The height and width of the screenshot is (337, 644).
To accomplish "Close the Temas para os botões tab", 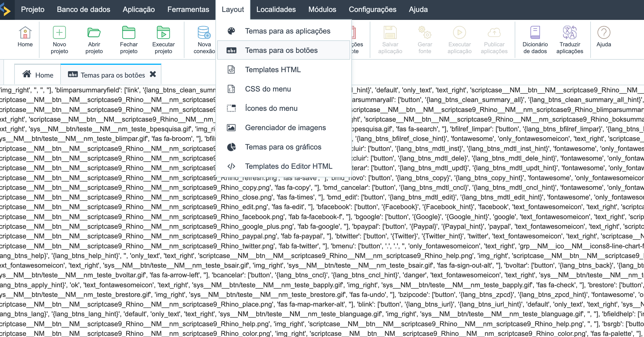I will (x=153, y=74).
